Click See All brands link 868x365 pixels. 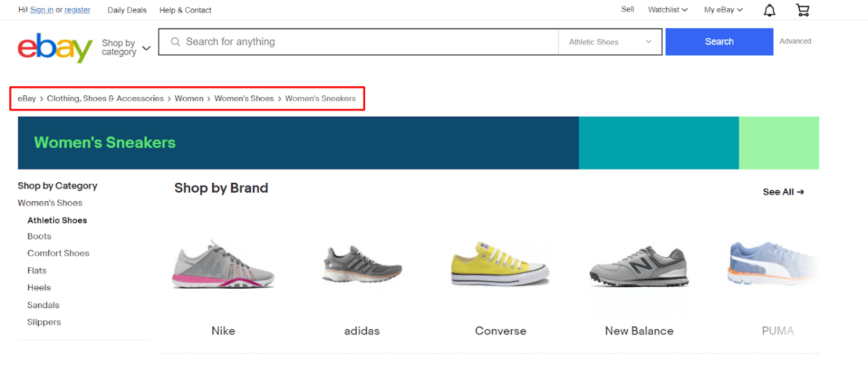tap(783, 192)
